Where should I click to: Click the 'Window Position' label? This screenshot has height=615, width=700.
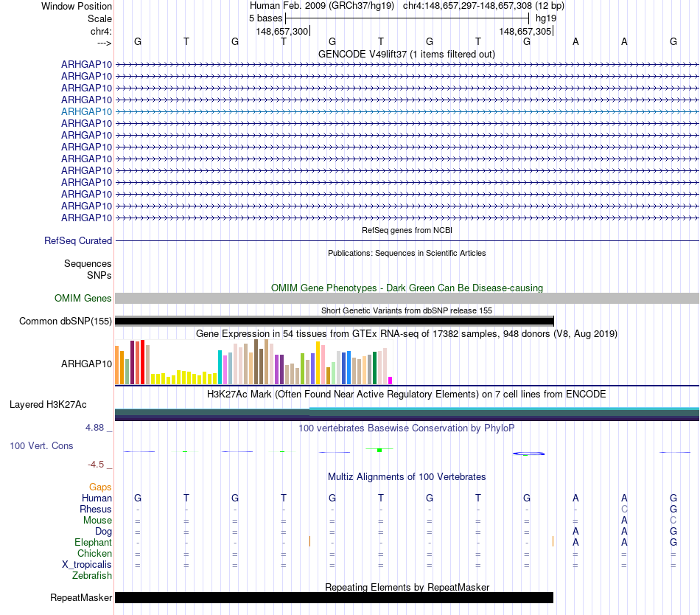(x=77, y=6)
